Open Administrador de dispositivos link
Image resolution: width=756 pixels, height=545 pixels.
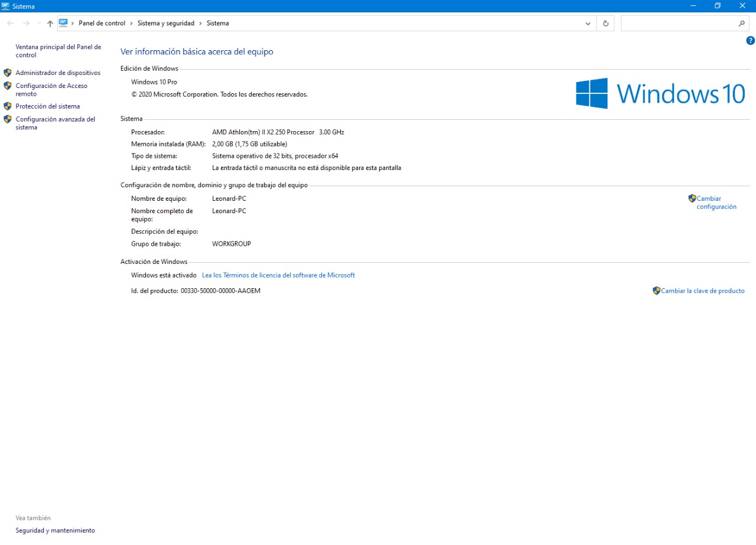(x=58, y=73)
